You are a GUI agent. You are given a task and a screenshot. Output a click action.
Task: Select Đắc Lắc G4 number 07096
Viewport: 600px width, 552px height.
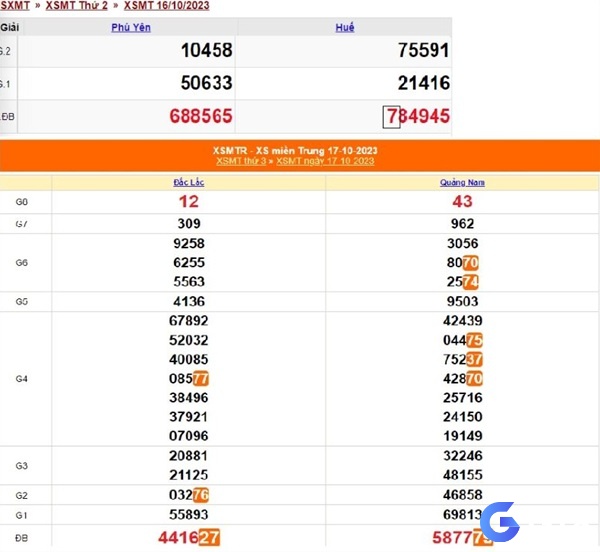coord(189,436)
